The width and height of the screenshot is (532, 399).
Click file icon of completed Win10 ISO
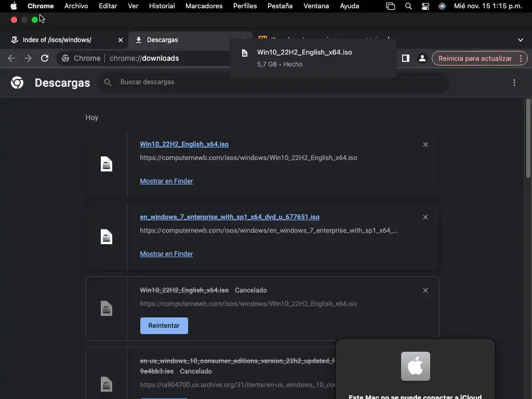coord(106,164)
